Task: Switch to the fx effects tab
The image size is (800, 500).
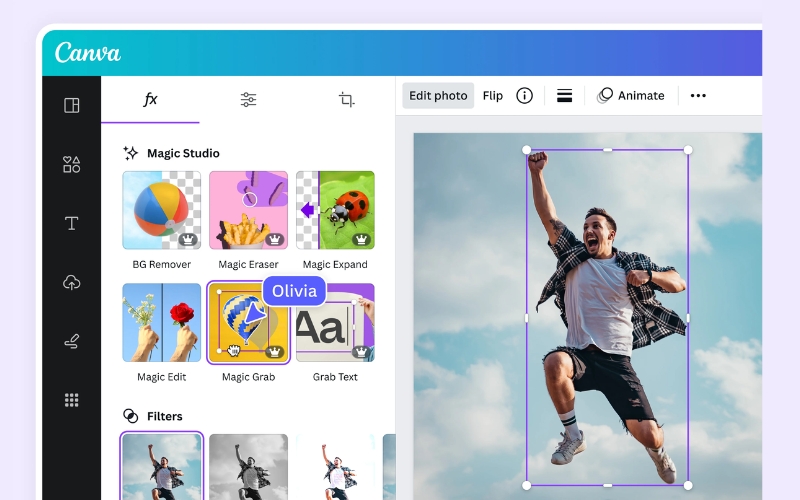Action: point(150,99)
